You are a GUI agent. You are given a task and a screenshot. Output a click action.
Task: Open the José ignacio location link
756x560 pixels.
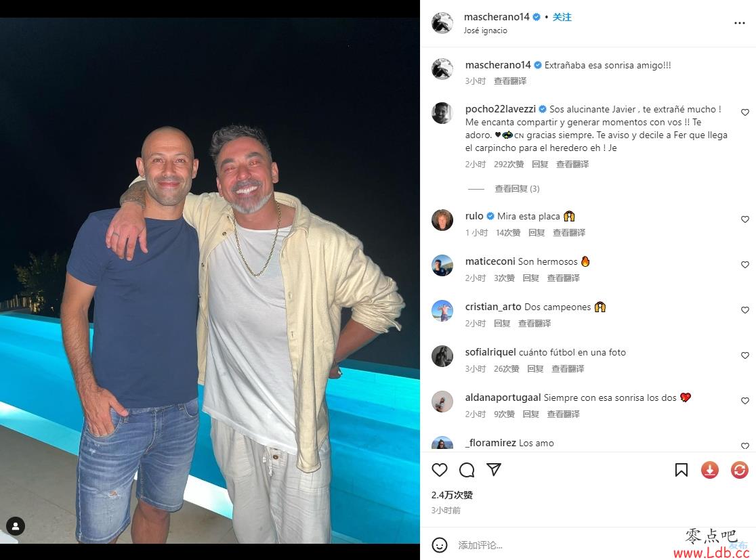[x=485, y=30]
